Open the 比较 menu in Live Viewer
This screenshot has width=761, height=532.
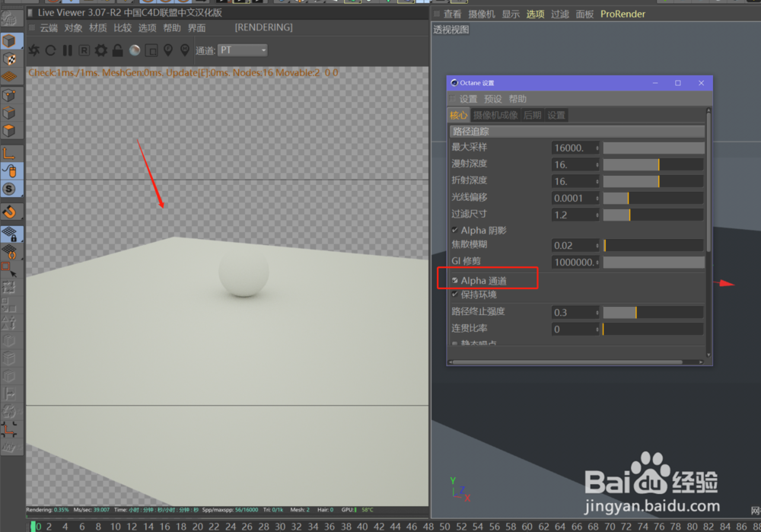(123, 27)
